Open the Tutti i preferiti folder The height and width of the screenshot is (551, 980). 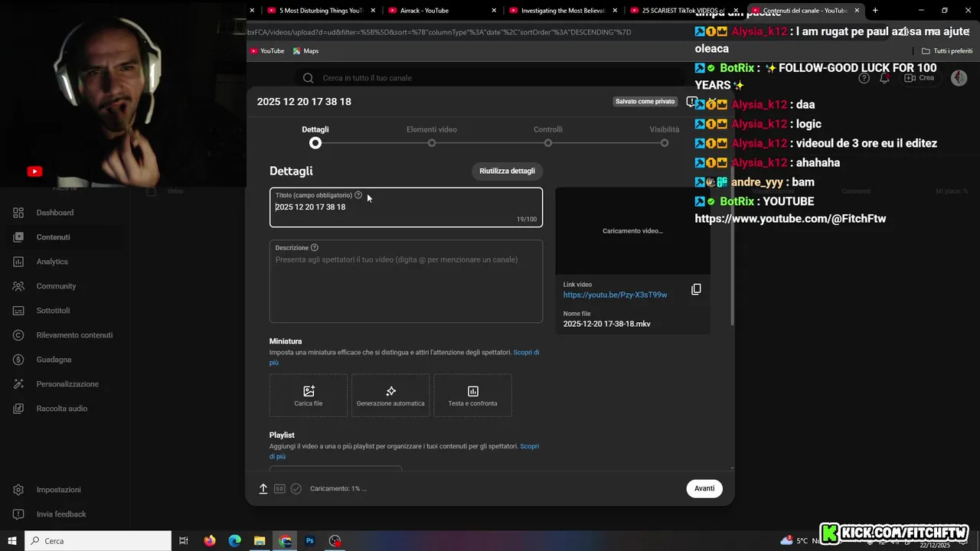pos(947,51)
